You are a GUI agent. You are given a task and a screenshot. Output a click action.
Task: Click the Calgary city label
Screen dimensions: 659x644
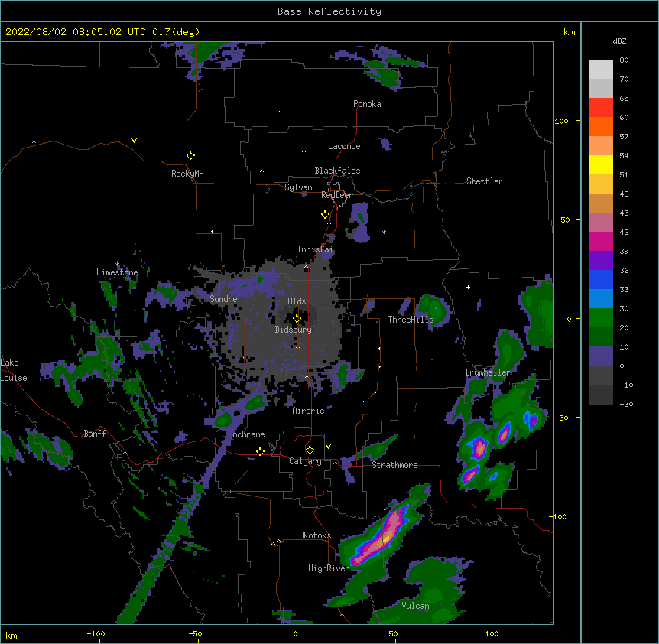(x=305, y=461)
